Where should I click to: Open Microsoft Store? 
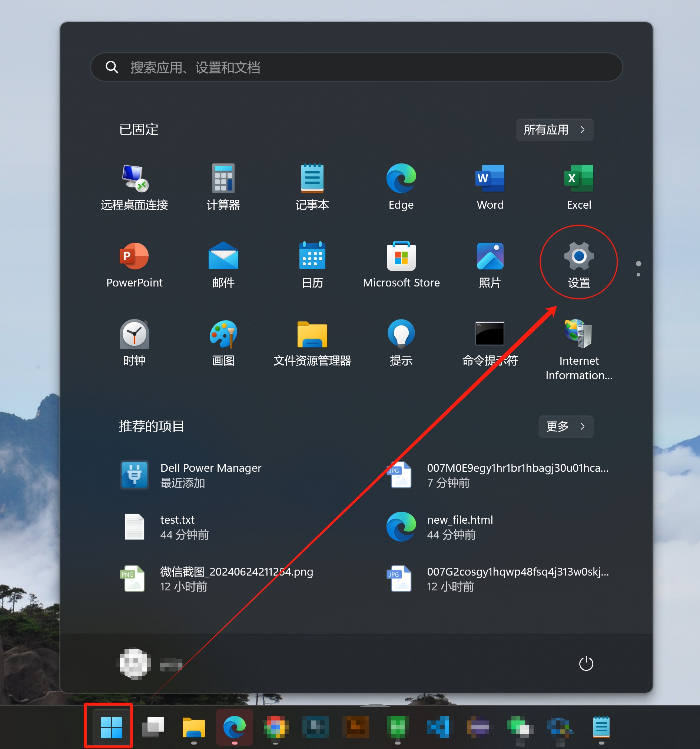[401, 265]
